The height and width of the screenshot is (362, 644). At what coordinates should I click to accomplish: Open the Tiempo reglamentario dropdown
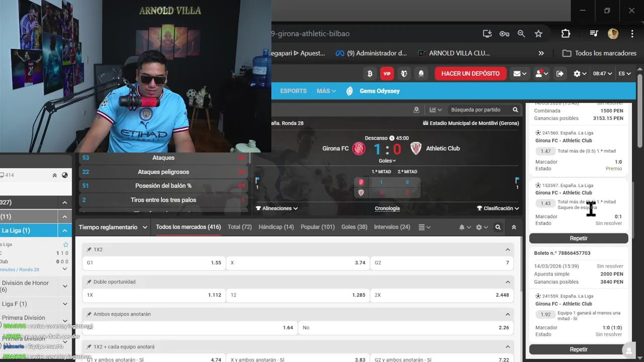click(113, 227)
